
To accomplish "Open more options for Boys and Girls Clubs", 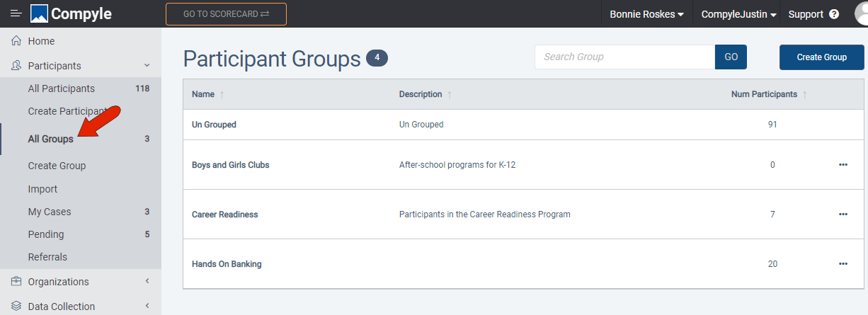I will 843,165.
